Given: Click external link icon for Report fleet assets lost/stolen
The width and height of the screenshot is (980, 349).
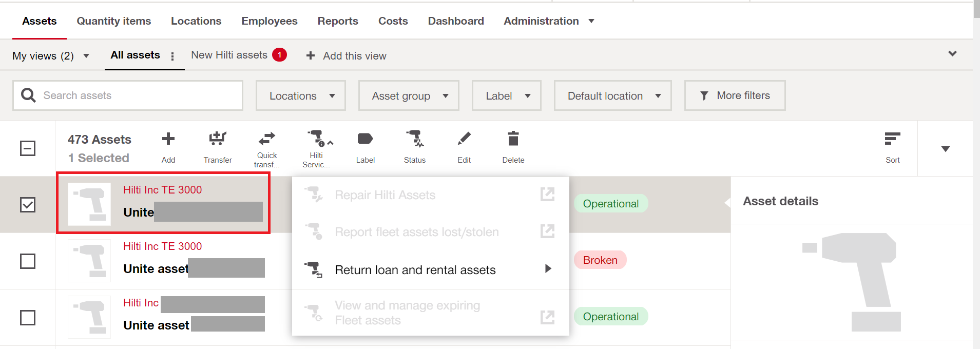Looking at the screenshot, I should coord(548,231).
